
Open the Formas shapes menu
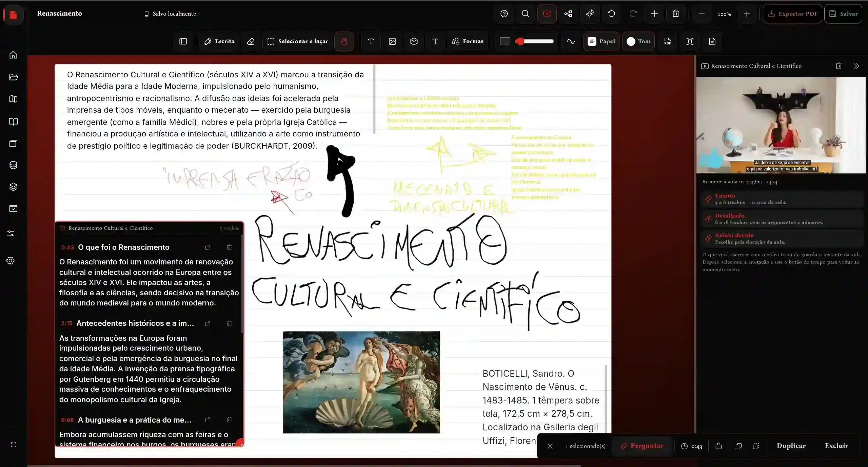468,41
